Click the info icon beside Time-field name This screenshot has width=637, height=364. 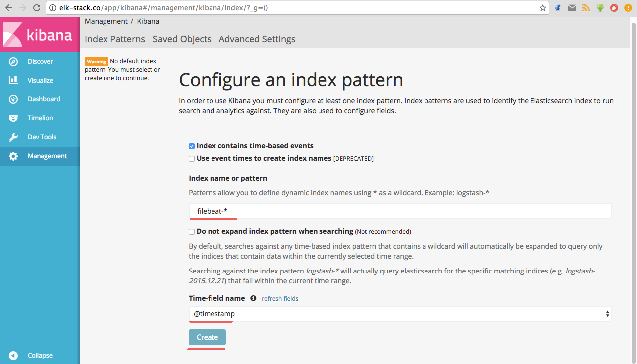coord(253,298)
